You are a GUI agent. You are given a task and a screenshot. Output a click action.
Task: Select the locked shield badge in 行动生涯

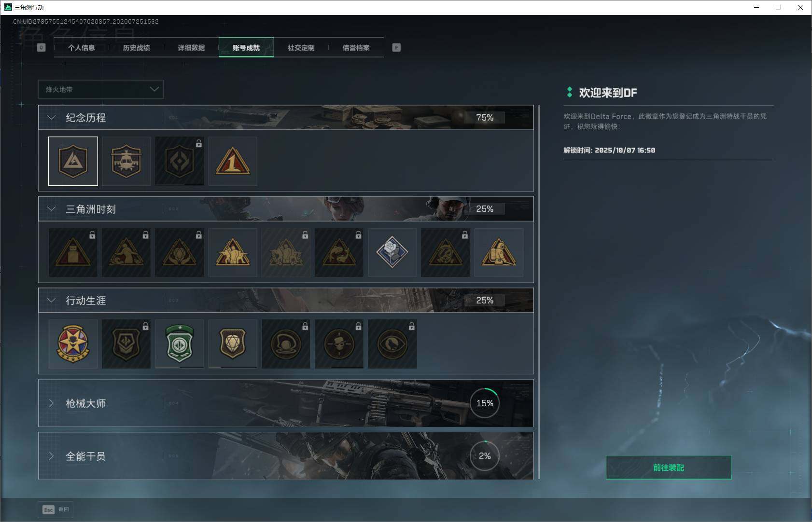[x=126, y=344]
